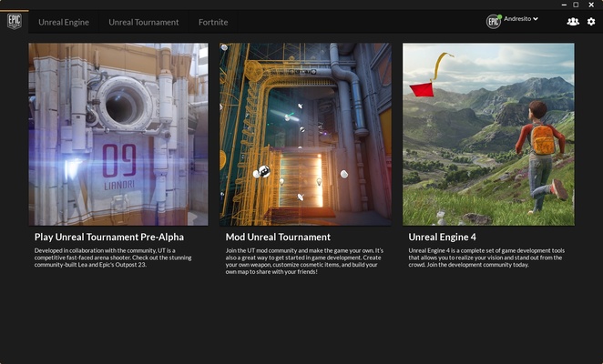The width and height of the screenshot is (603, 364).
Task: Switch to the Unreal Engine tab
Action: (64, 22)
